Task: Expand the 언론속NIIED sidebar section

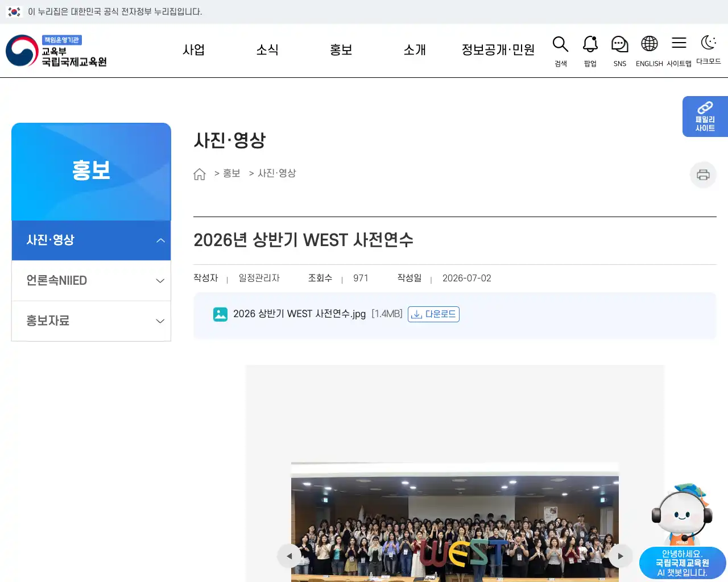Action: [x=91, y=281]
